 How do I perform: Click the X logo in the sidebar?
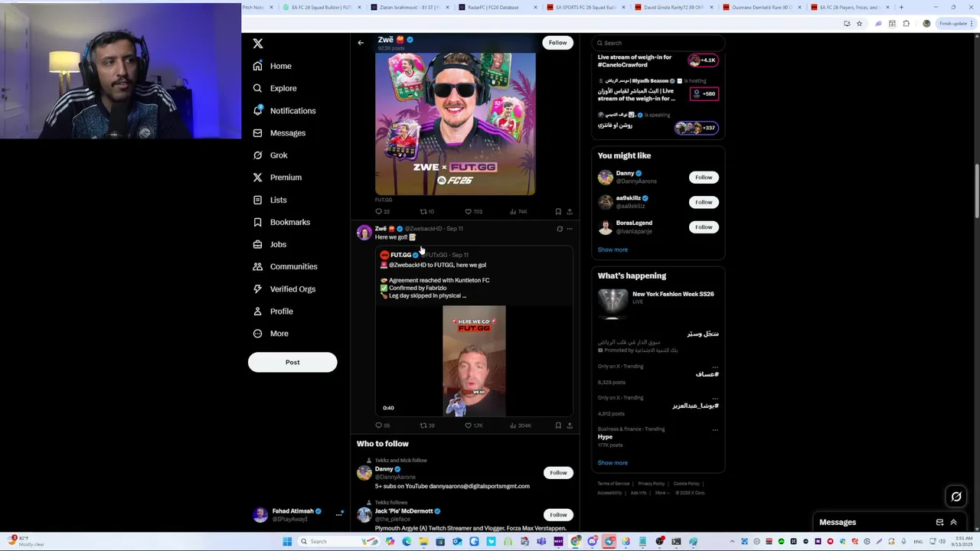pyautogui.click(x=258, y=44)
